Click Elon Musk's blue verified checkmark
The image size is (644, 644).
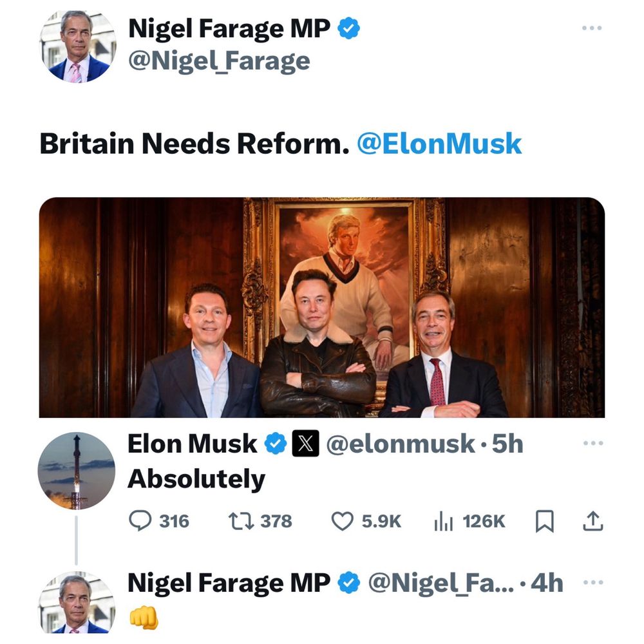[x=275, y=444]
